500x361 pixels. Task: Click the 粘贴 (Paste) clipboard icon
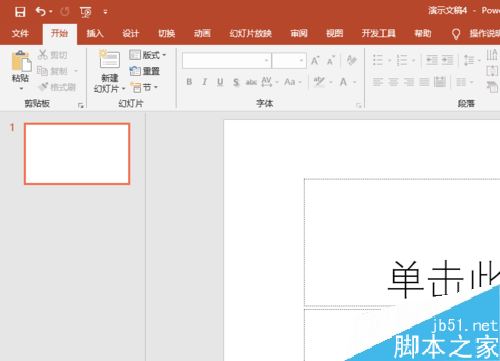click(21, 61)
